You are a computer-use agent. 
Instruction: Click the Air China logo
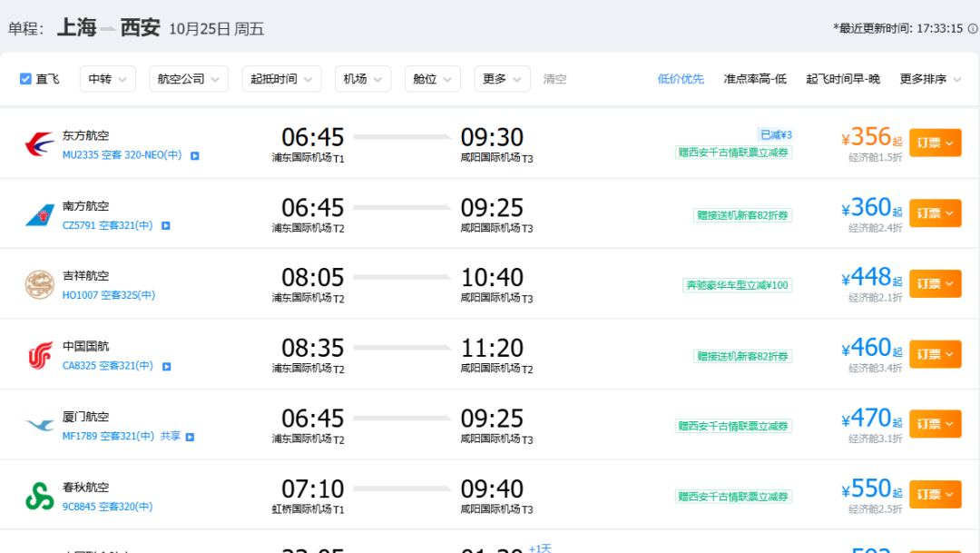click(39, 355)
